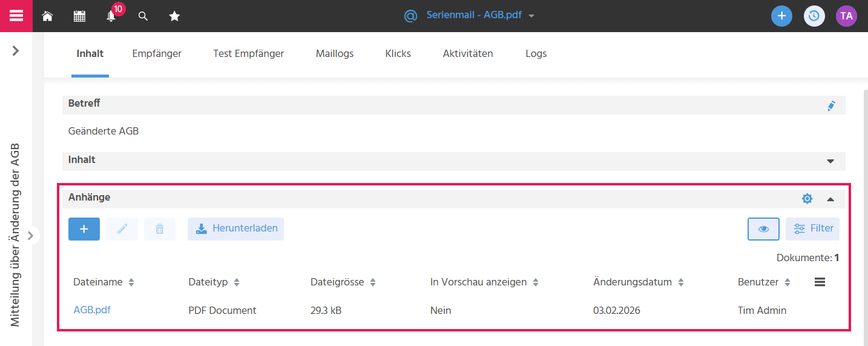This screenshot has width=868, height=346.
Task: Click vertical label Mitteilung über Änderung der AGB
Action: [x=16, y=235]
